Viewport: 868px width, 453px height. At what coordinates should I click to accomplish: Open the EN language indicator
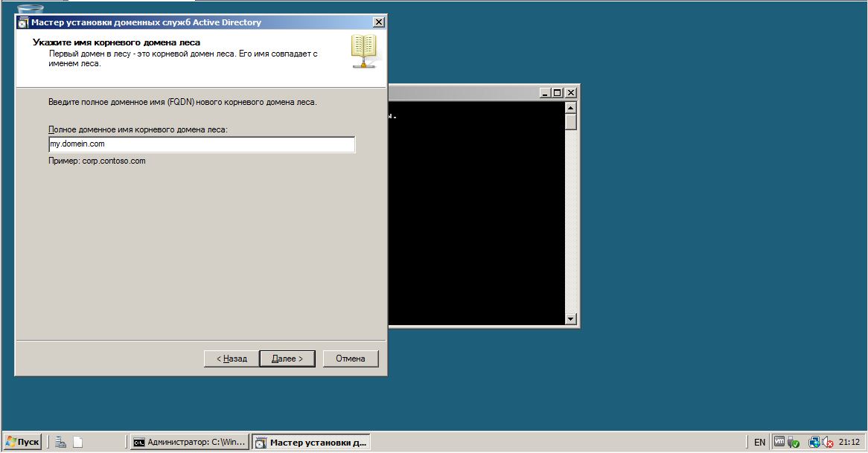[x=759, y=442]
